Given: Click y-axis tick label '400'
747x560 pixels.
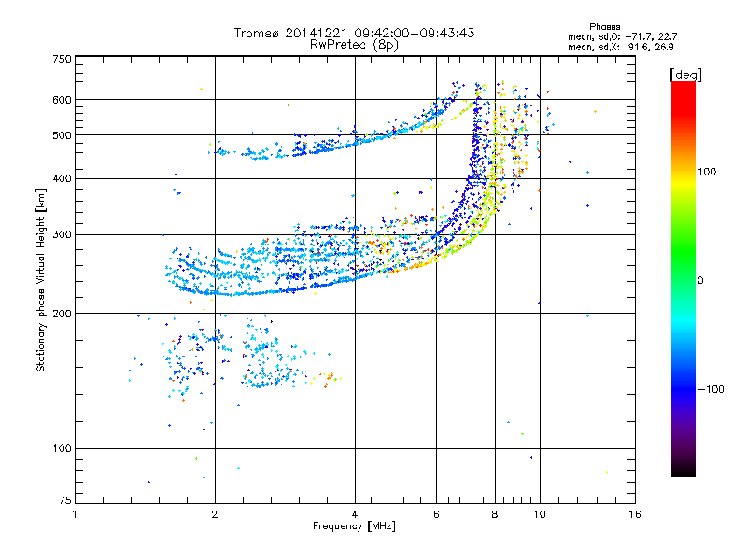Looking at the screenshot, I should click(x=62, y=179).
